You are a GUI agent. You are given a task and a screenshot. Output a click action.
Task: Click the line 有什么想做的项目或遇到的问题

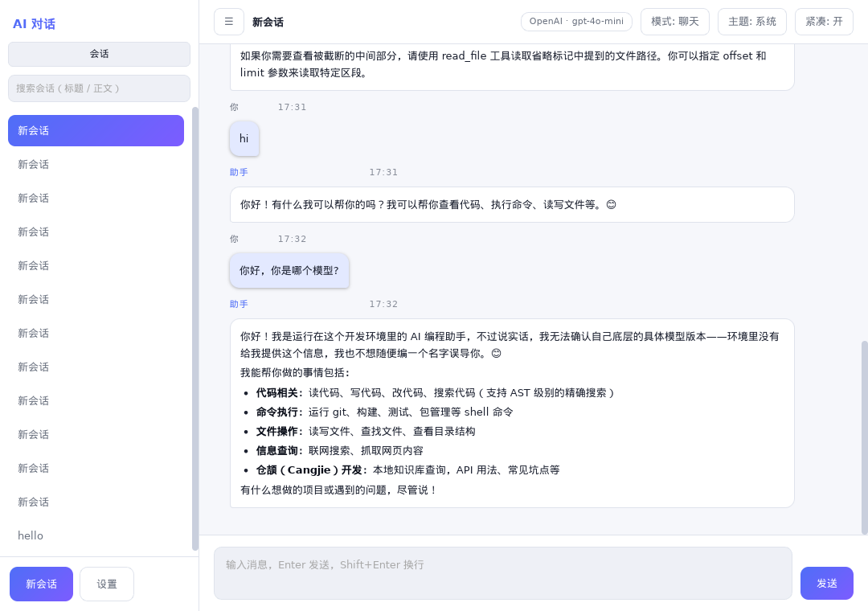pos(338,490)
